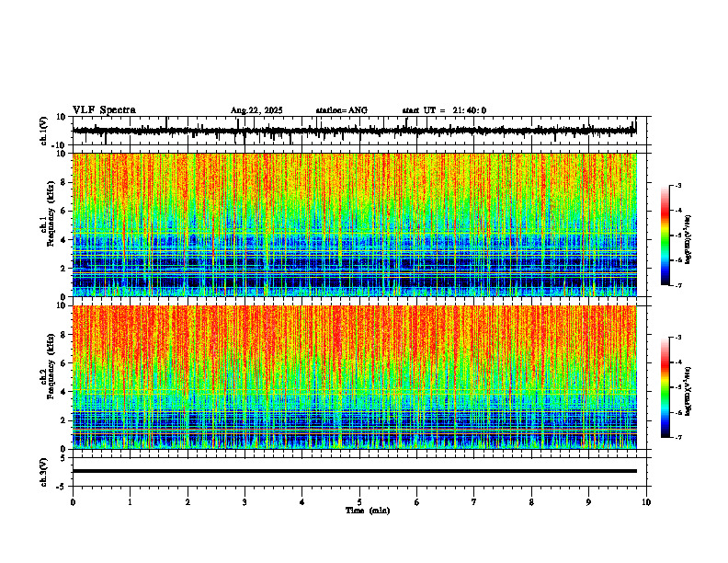Click the thick black ch.3 voltage line
The height and width of the screenshot is (563, 728).
354,471
